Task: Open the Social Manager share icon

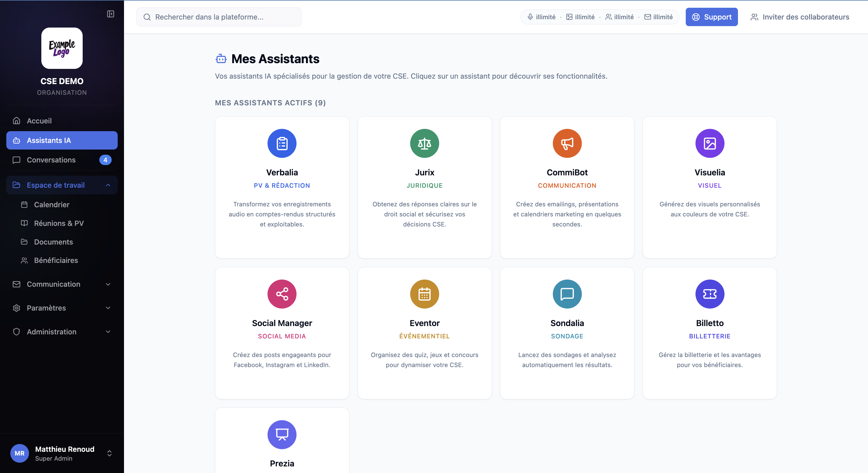Action: tap(282, 294)
